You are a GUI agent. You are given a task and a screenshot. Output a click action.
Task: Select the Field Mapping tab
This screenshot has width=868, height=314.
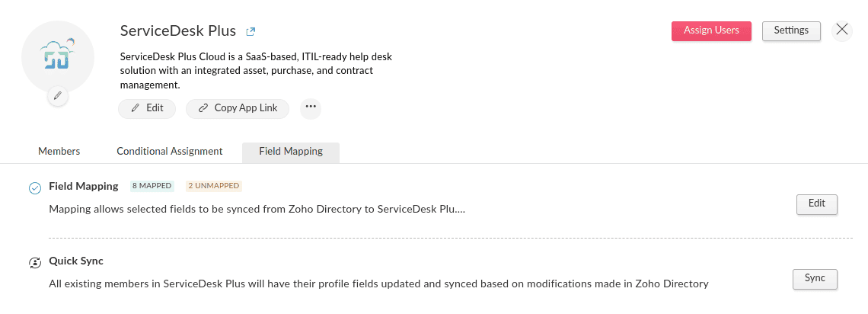(291, 152)
